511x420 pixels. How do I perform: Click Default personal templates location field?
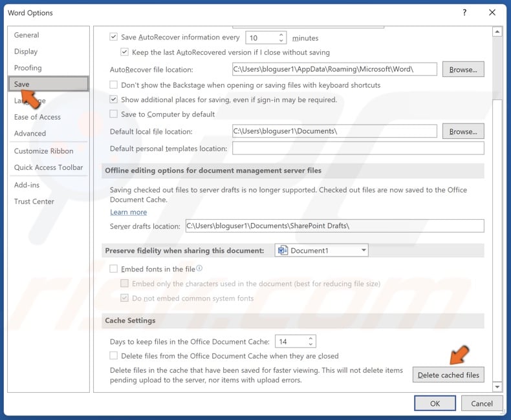(358, 149)
